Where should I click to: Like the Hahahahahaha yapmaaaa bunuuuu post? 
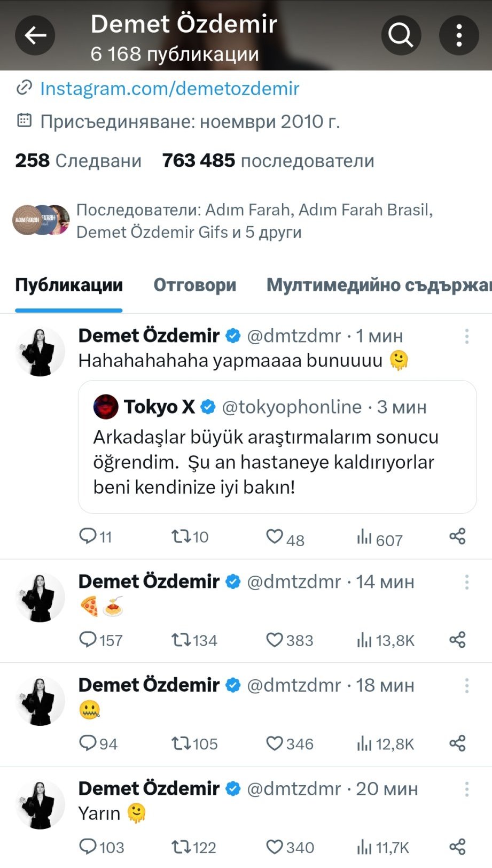point(275,537)
